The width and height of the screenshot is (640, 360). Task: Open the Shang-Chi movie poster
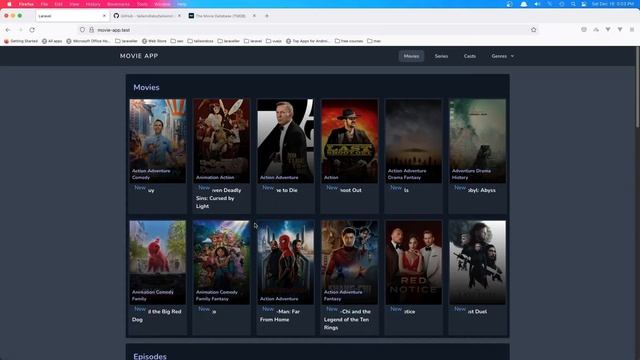(x=349, y=262)
